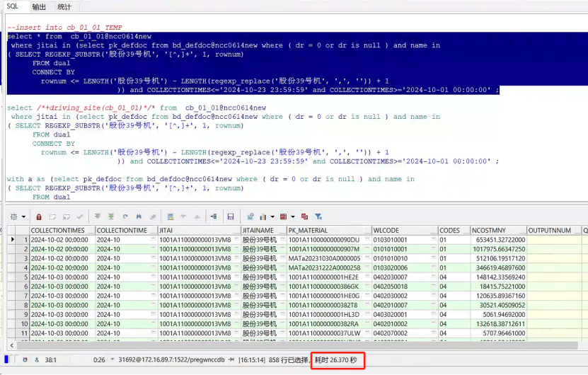Click the PK_MATERIAL column header

[329, 230]
